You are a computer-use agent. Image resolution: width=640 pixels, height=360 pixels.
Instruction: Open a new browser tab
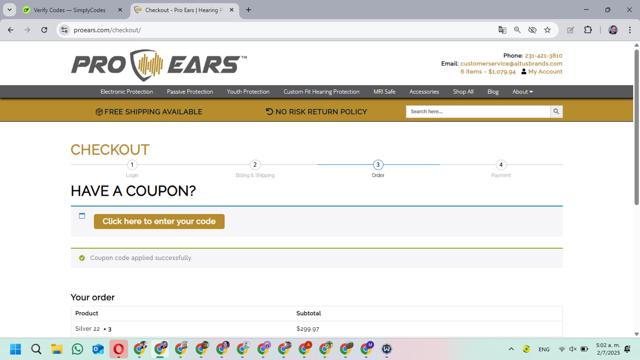point(248,10)
